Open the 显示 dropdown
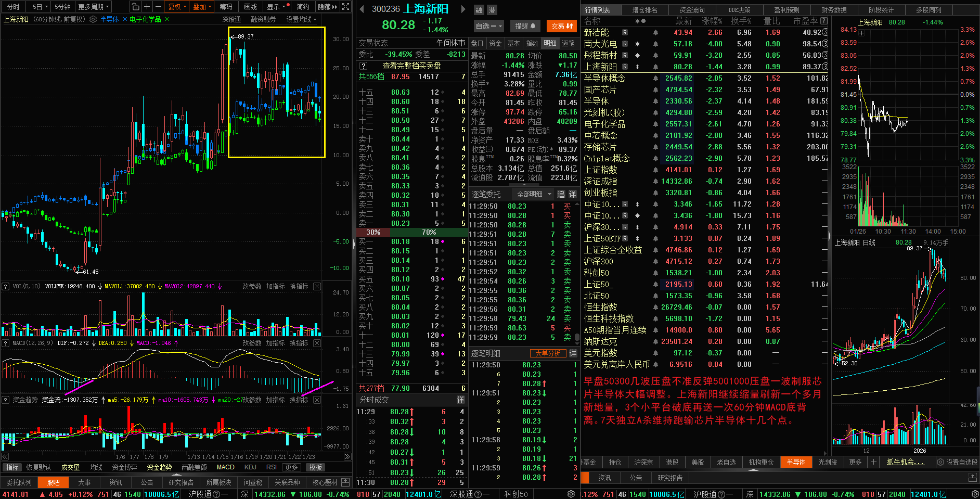980x499 pixels. (x=276, y=7)
